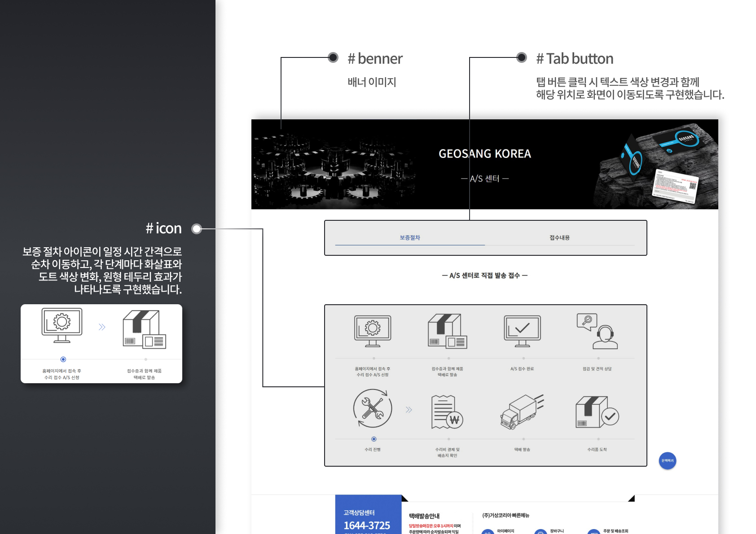Click the package with receipt icon in the main grid

tap(447, 331)
